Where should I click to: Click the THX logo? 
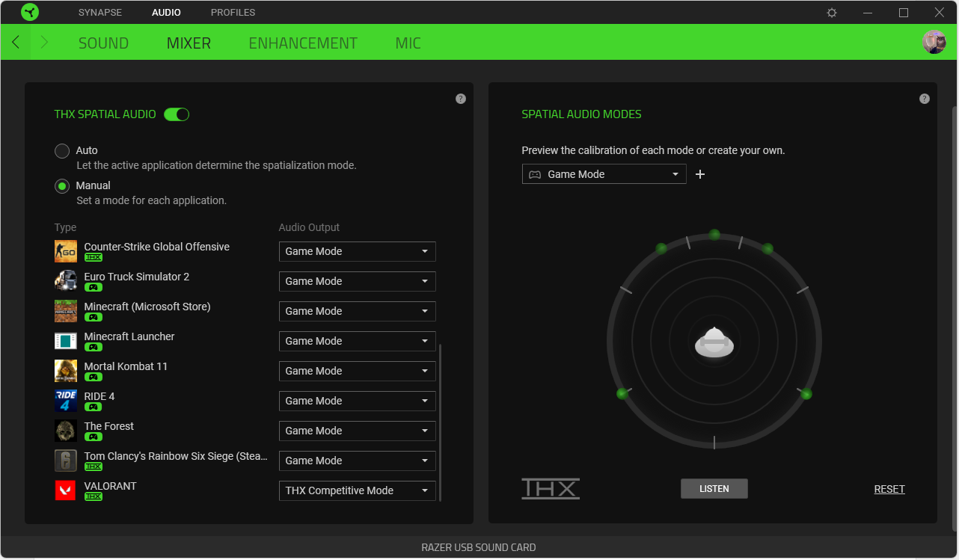pos(551,489)
